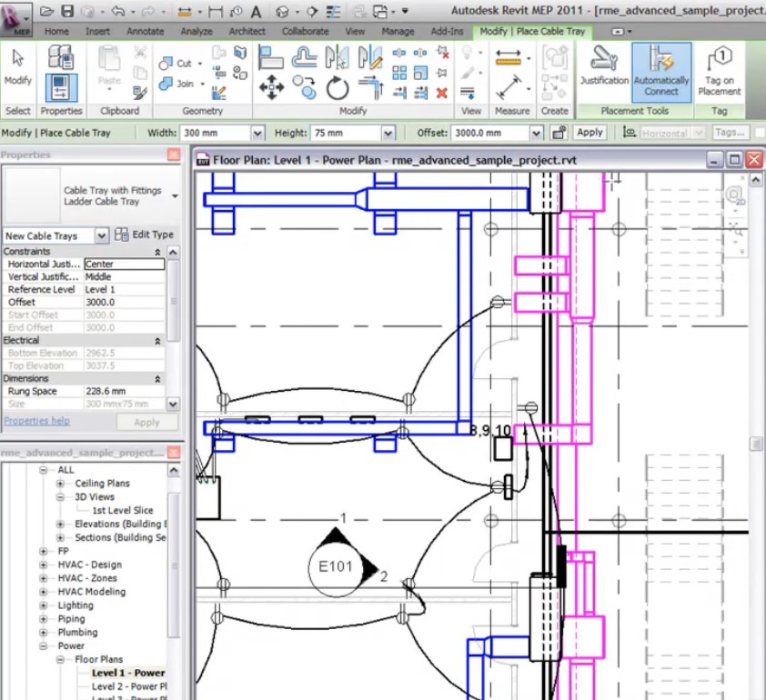Select the Text tool icon in quick access toolbar

tap(256, 11)
